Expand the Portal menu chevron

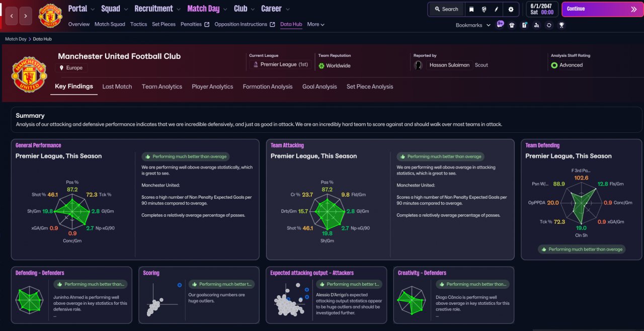click(x=93, y=9)
